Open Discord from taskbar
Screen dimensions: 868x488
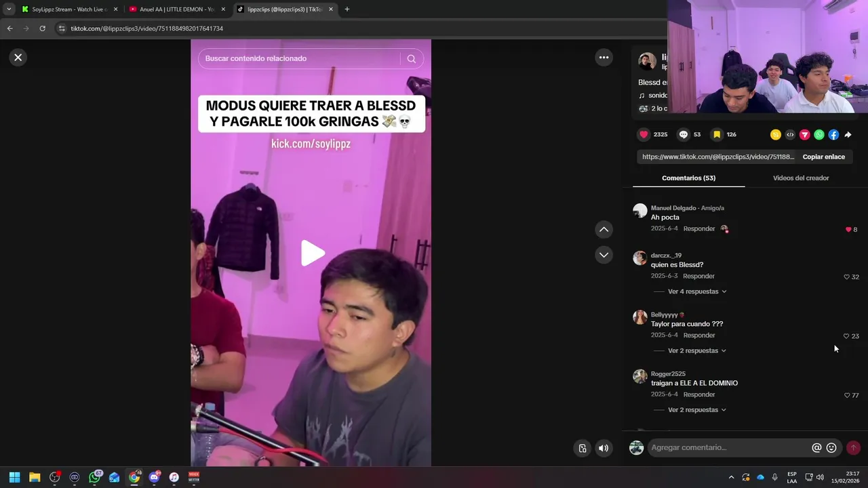(x=154, y=477)
